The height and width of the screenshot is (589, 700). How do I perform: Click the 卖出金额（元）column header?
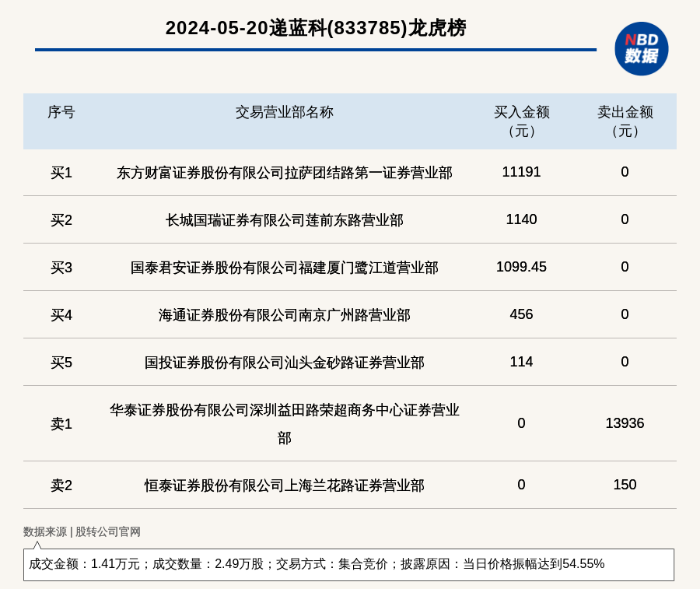(x=625, y=121)
